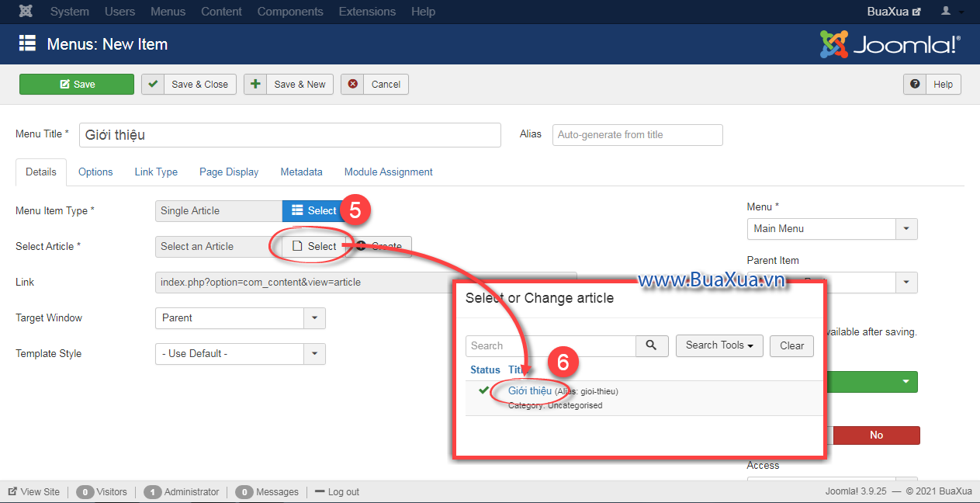Click blue Select button for Menu Item Type
The image size is (980, 503).
pyautogui.click(x=314, y=210)
